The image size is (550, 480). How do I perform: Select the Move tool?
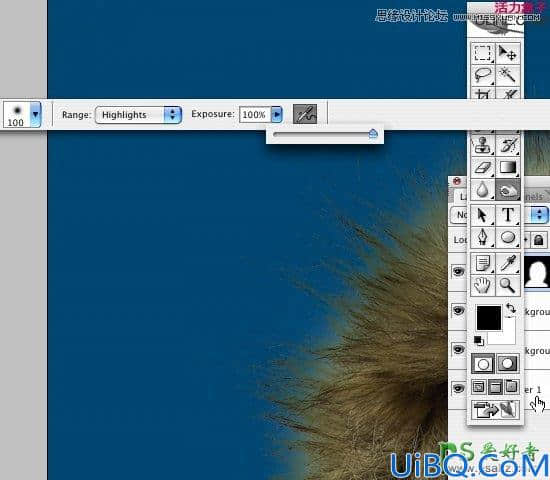(x=508, y=53)
